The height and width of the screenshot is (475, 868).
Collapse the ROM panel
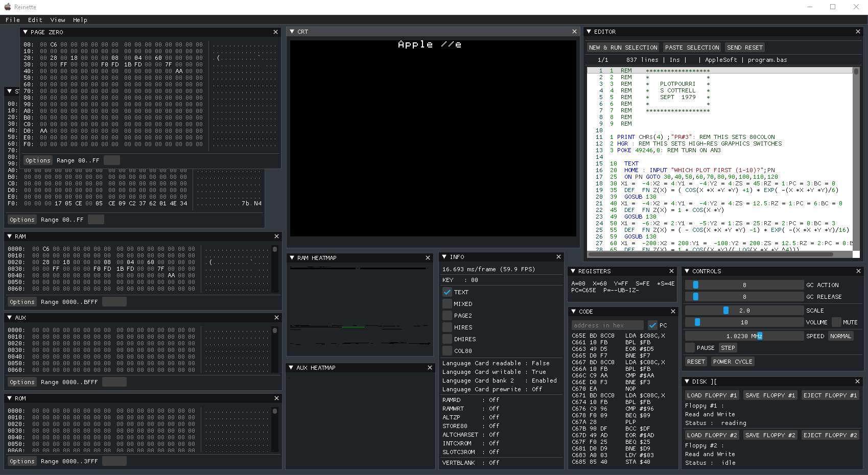coord(10,398)
